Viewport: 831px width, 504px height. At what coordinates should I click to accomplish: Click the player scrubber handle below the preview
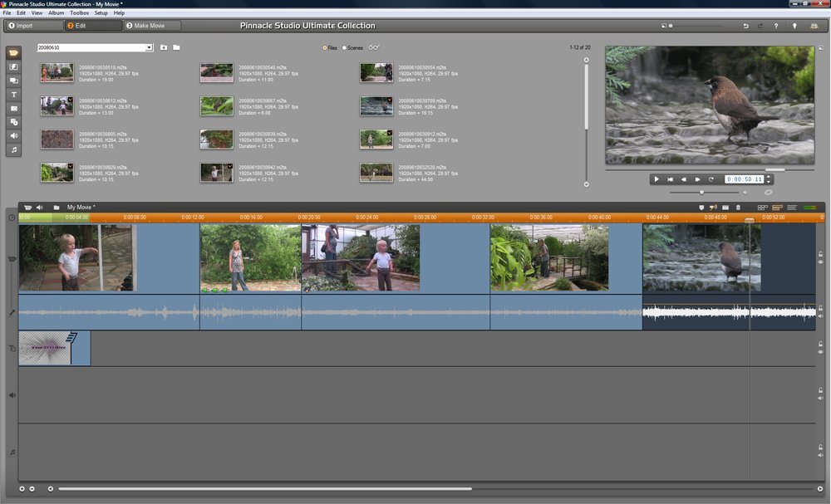[x=774, y=170]
